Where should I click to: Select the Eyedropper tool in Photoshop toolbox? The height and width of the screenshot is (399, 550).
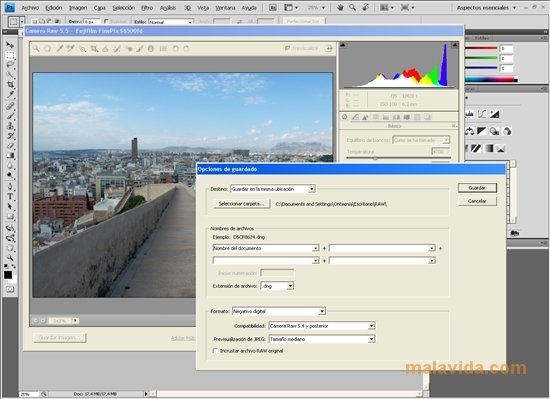[10, 95]
